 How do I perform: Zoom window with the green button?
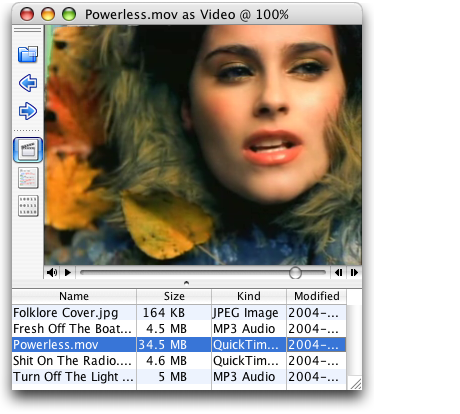coord(69,14)
